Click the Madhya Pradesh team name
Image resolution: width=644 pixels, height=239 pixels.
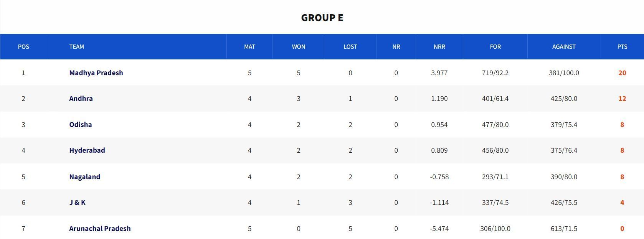(96, 73)
